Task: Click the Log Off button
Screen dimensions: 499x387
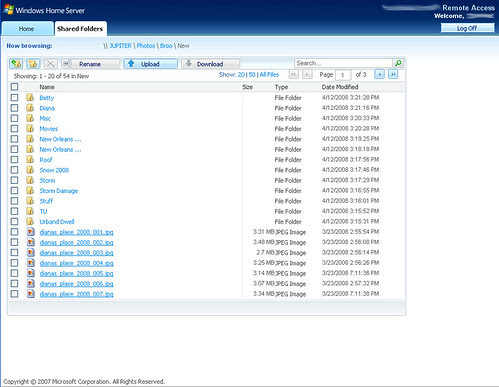Action: tap(467, 28)
